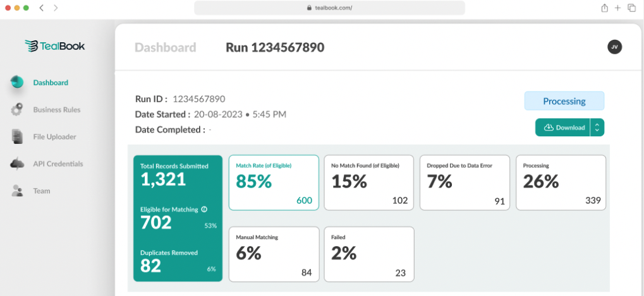Click the Download button
The height and width of the screenshot is (296, 644).
(x=562, y=127)
